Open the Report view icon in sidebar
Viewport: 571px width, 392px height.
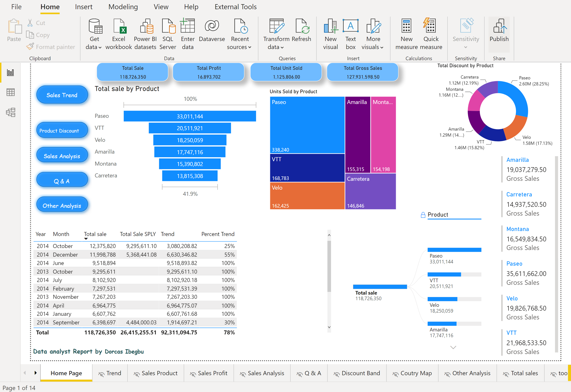pyautogui.click(x=10, y=72)
